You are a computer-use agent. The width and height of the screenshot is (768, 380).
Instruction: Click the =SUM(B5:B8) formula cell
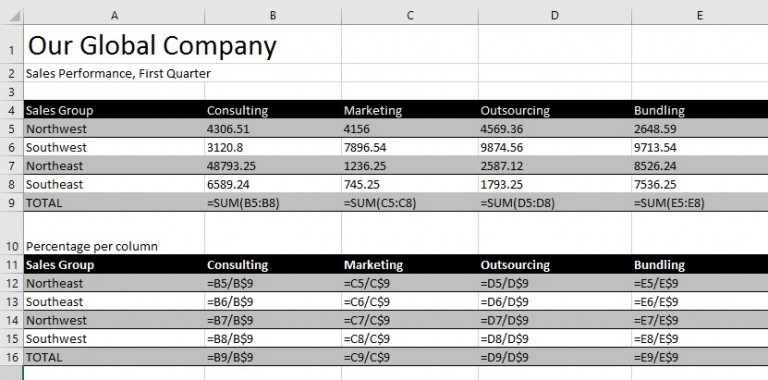click(273, 203)
